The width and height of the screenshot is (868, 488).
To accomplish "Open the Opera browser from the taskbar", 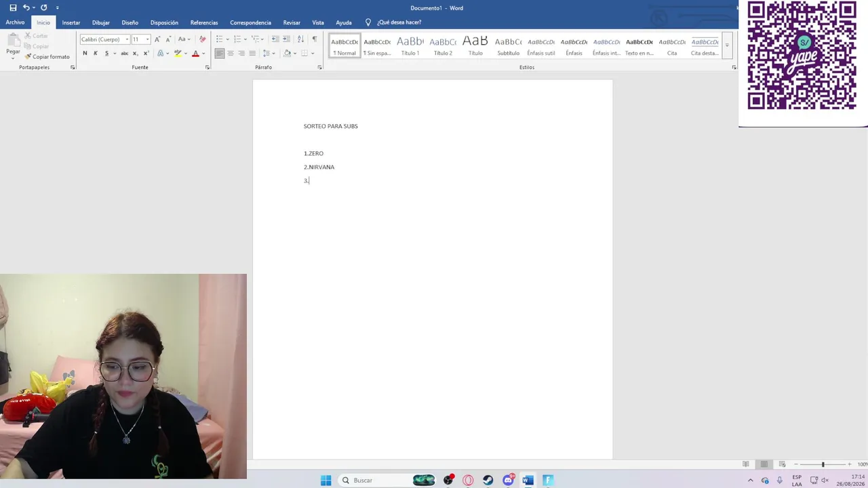I will [468, 481].
